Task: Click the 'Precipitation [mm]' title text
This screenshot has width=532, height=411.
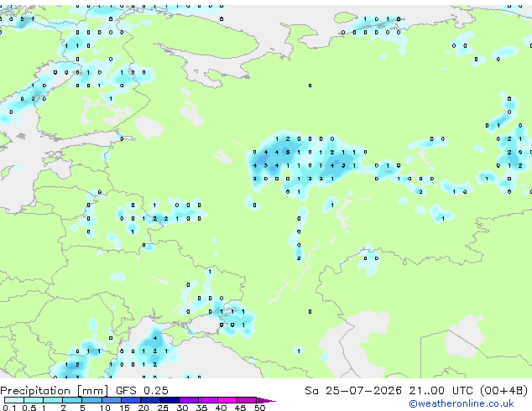Action: 55,391
